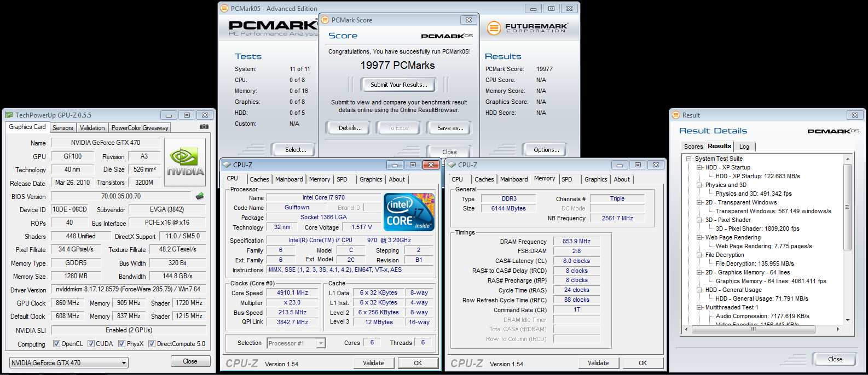Collapse the 3D - Pixel Shader node

[x=699, y=220]
